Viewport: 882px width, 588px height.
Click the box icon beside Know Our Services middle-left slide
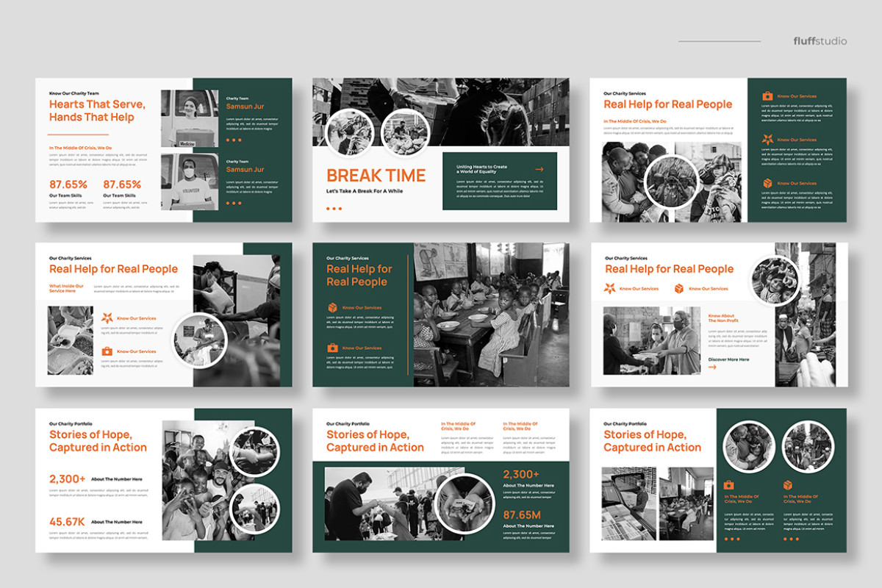pos(108,351)
